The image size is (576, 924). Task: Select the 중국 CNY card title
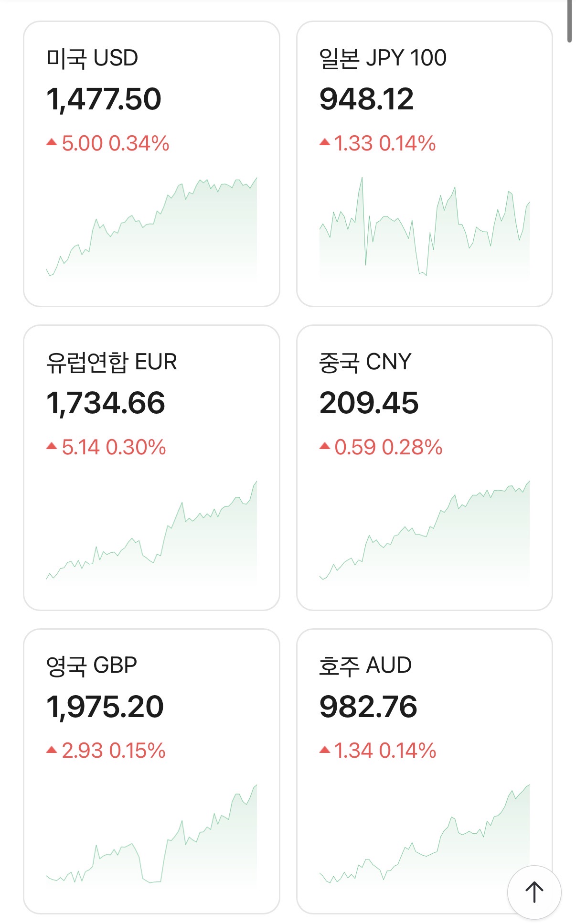[x=365, y=362]
